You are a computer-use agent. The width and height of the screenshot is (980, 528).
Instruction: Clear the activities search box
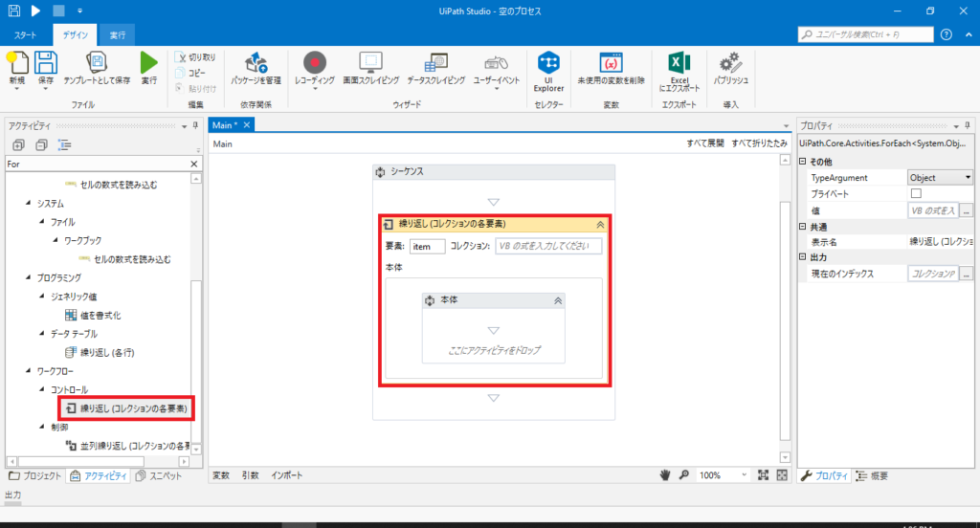click(193, 164)
